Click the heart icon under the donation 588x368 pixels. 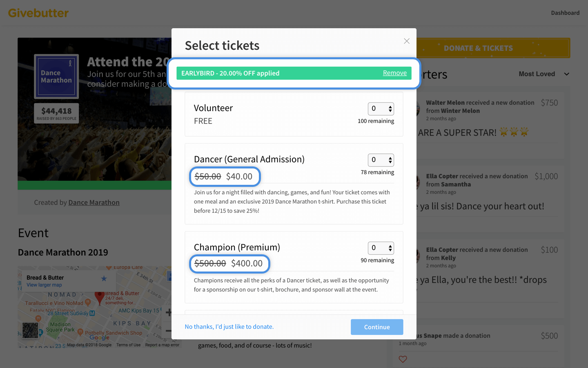point(403,359)
